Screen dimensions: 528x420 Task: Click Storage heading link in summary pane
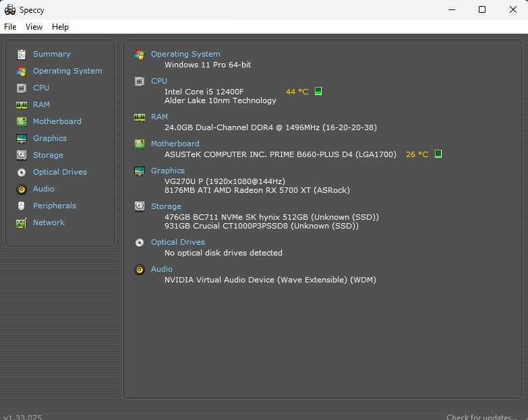point(166,206)
